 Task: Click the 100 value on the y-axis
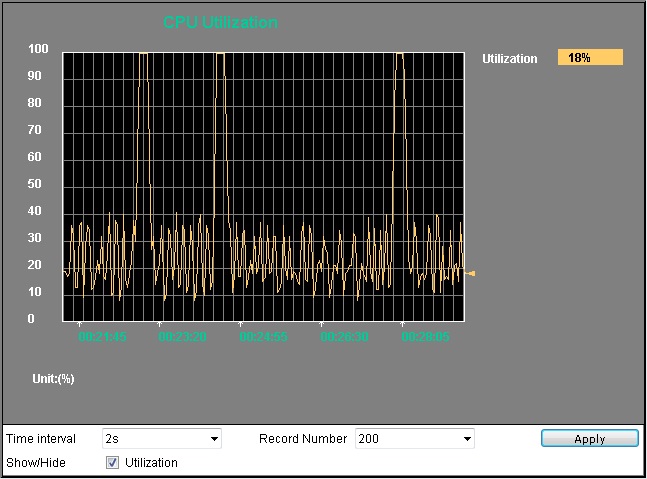pyautogui.click(x=38, y=49)
